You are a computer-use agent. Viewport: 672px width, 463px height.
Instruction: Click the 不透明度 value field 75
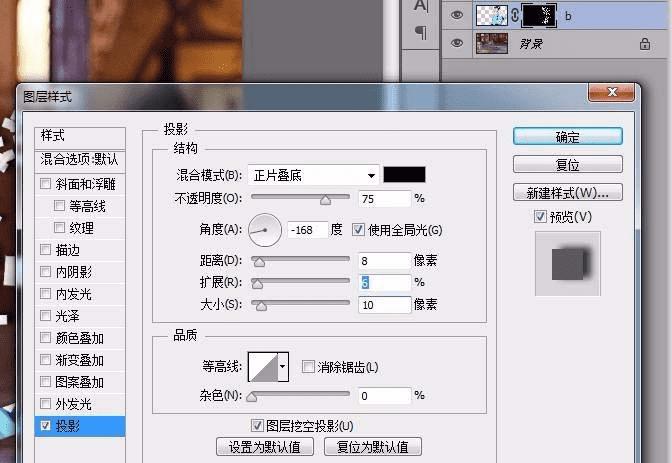click(x=384, y=199)
